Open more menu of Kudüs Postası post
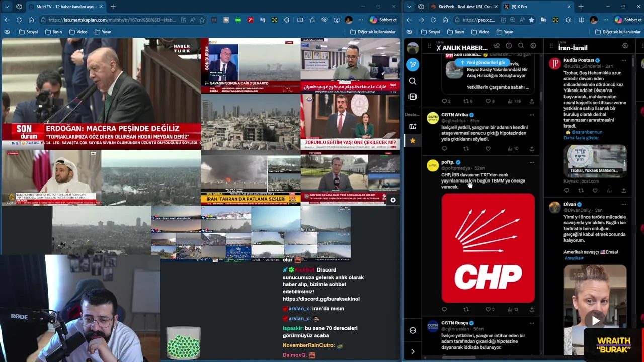644x362 pixels. click(x=624, y=60)
